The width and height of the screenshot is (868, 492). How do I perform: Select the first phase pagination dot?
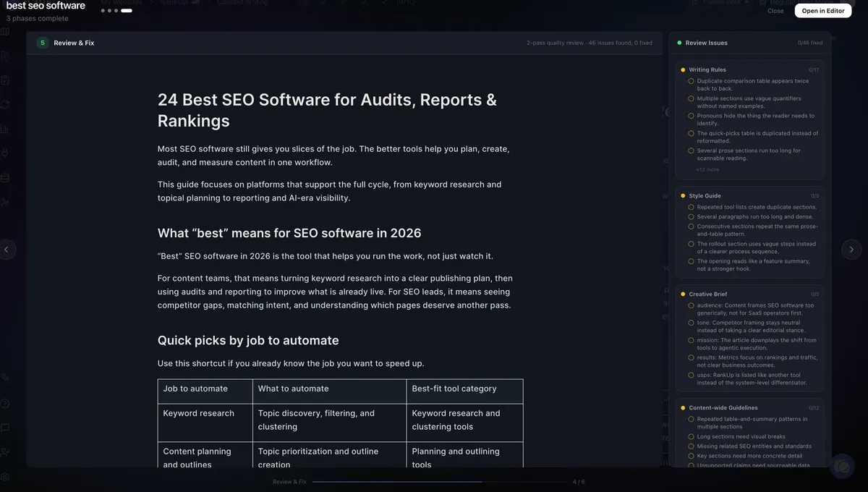(x=103, y=11)
